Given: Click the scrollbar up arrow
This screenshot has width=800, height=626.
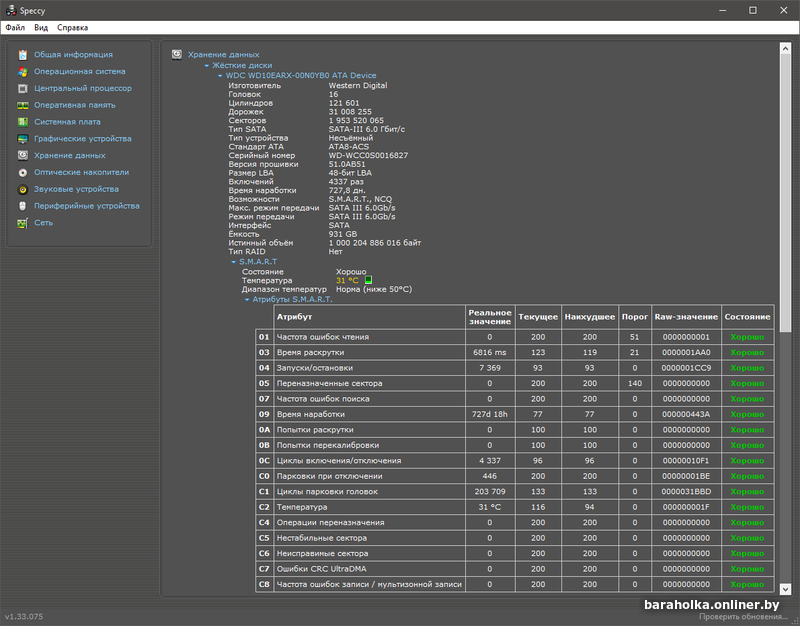Looking at the screenshot, I should tap(785, 49).
